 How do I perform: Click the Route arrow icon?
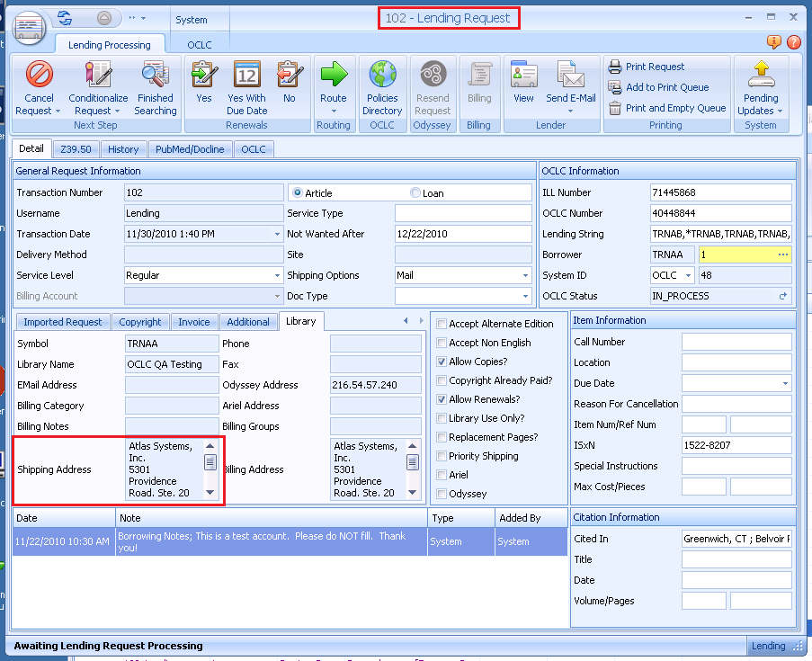pos(334,75)
